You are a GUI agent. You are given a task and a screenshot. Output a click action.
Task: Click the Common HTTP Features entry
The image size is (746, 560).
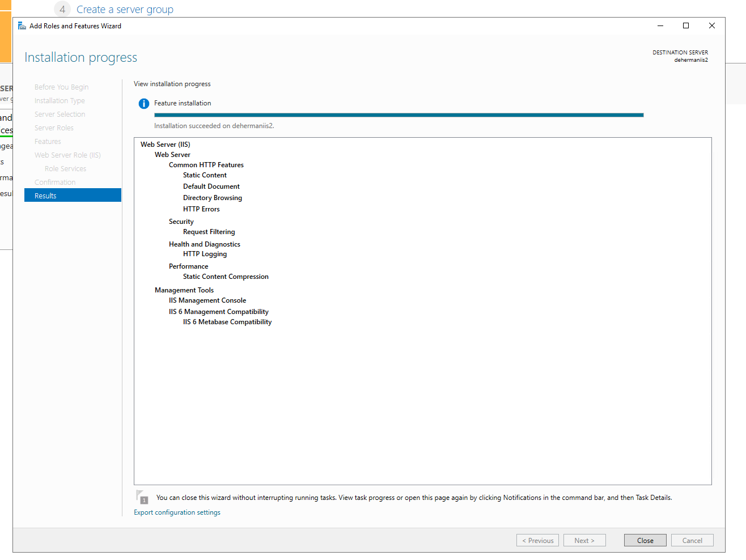tap(206, 165)
